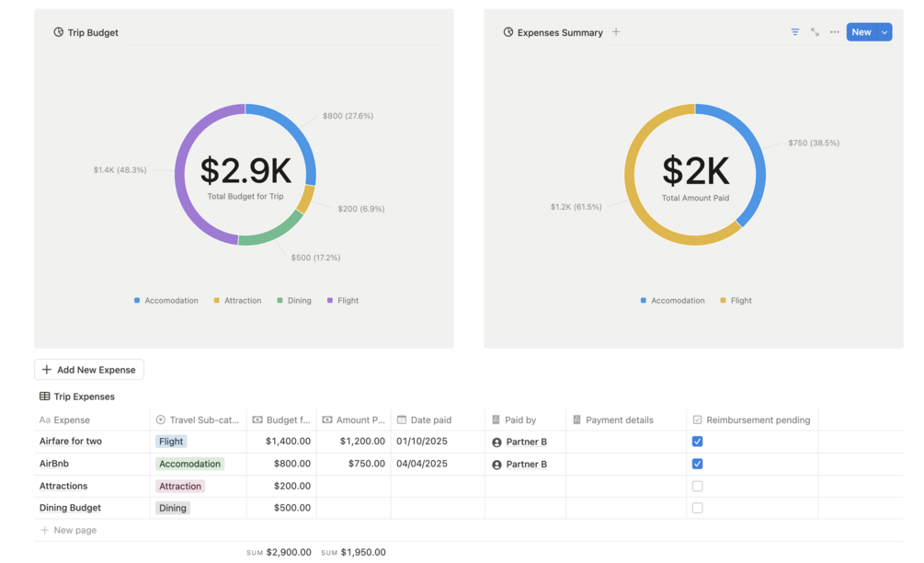The image size is (924, 563).
Task: Check reimbursement pending for Attractions
Action: click(697, 487)
